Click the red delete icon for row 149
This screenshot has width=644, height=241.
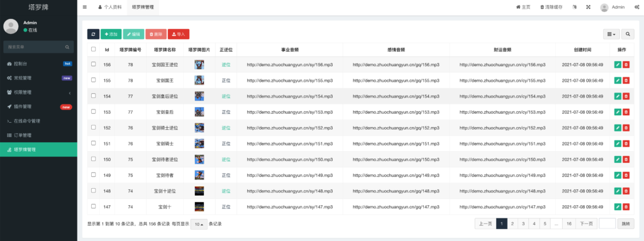(x=626, y=175)
